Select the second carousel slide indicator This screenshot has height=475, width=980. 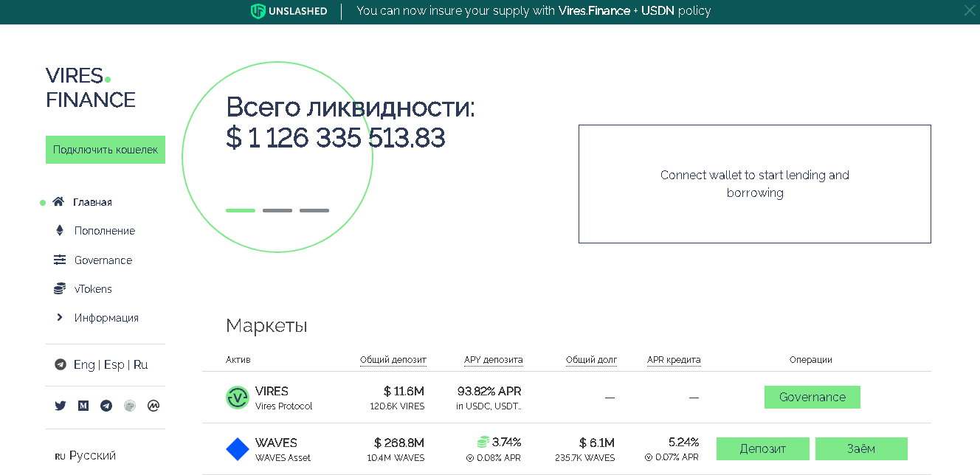coord(277,211)
